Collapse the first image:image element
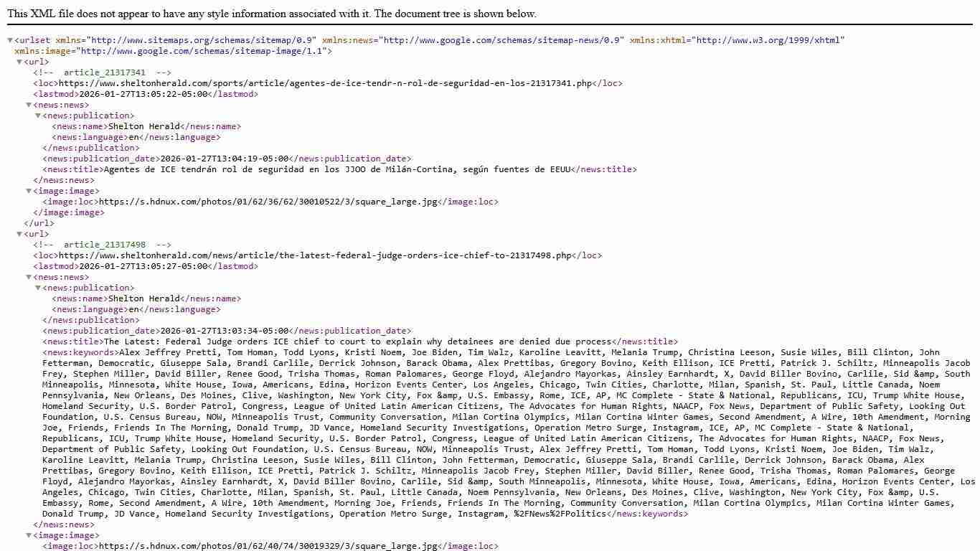 pos(27,191)
